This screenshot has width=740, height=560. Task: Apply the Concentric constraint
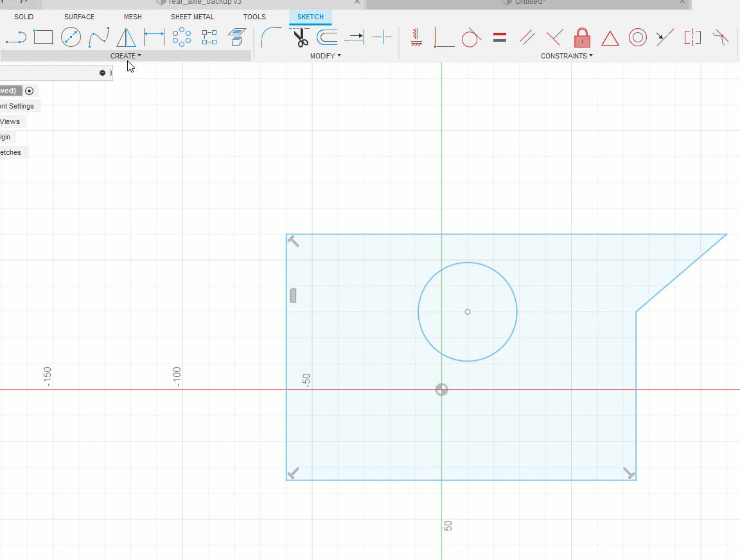637,37
